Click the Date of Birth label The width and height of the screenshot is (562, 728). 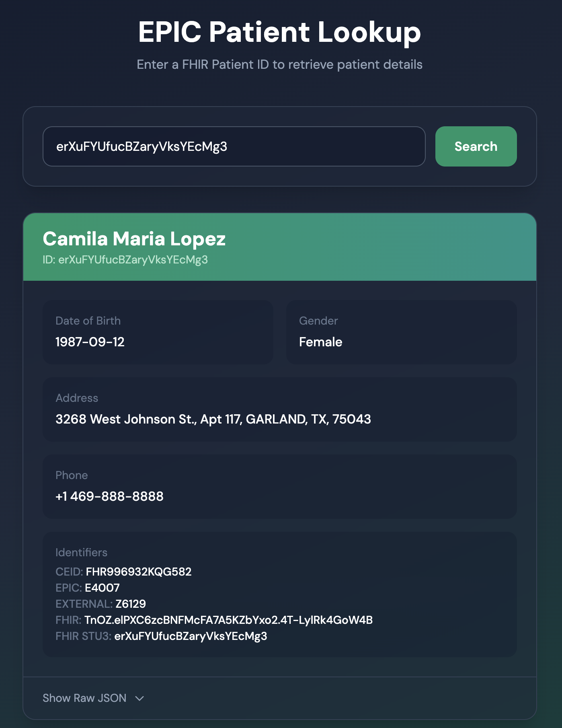click(88, 321)
